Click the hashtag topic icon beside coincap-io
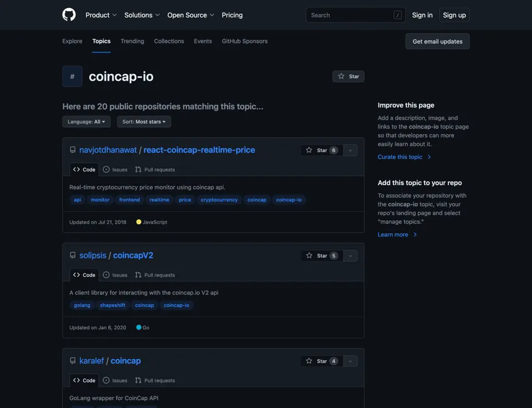Viewport: 532px width, 408px height. [x=72, y=76]
